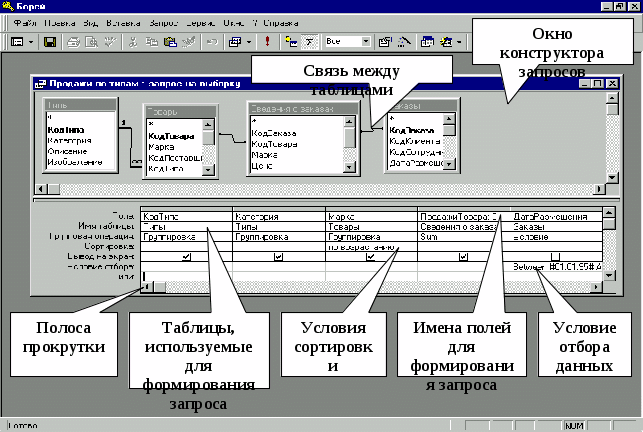Screen dimensions: 643x432
Task: Open the Sum group operation cell
Action: 464,237
